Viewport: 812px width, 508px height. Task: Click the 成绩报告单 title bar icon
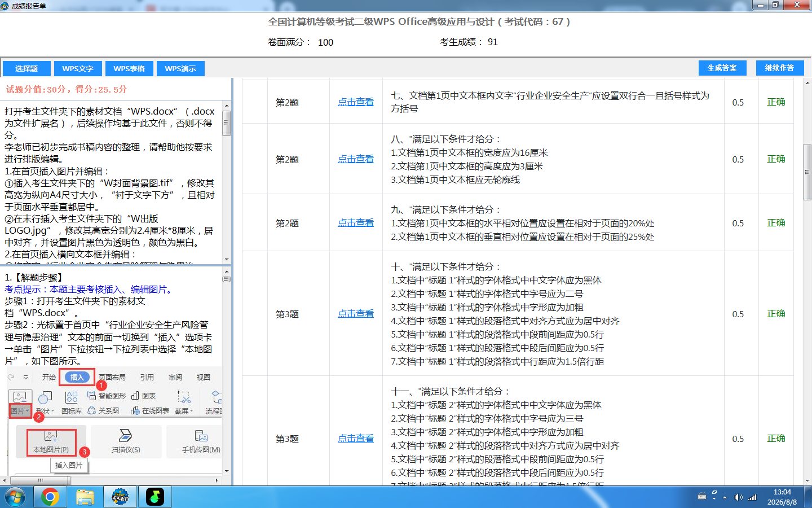click(x=6, y=6)
